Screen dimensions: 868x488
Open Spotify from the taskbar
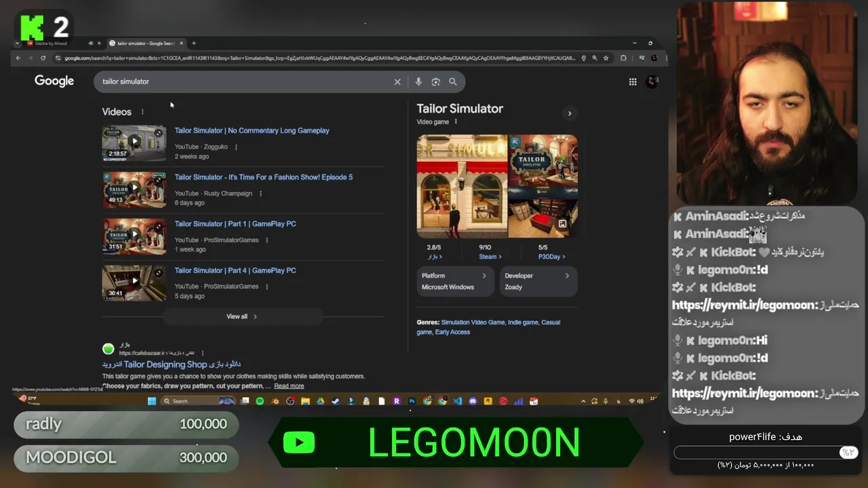coord(260,401)
